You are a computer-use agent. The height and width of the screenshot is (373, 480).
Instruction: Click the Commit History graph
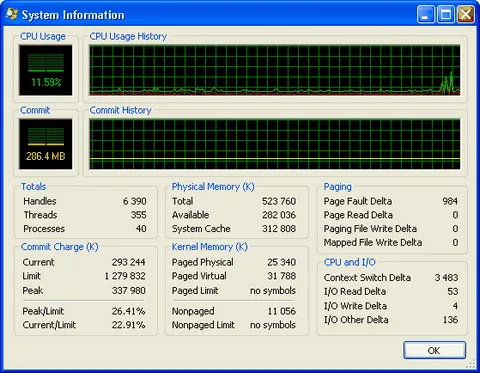tap(275, 144)
